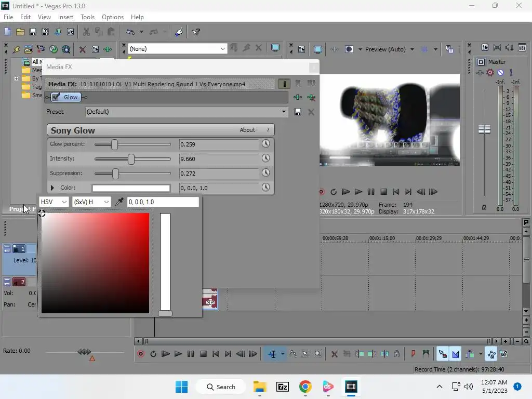Click the Suppression animate clock icon

point(265,173)
